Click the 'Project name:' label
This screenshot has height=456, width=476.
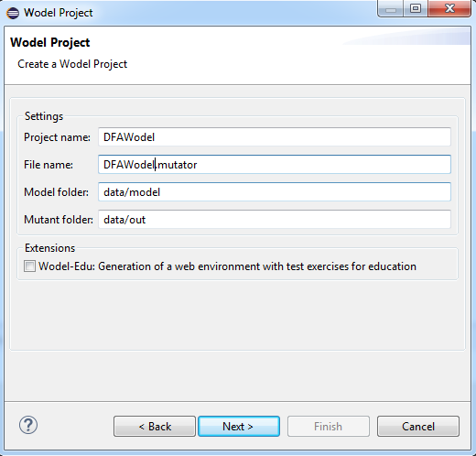(57, 137)
